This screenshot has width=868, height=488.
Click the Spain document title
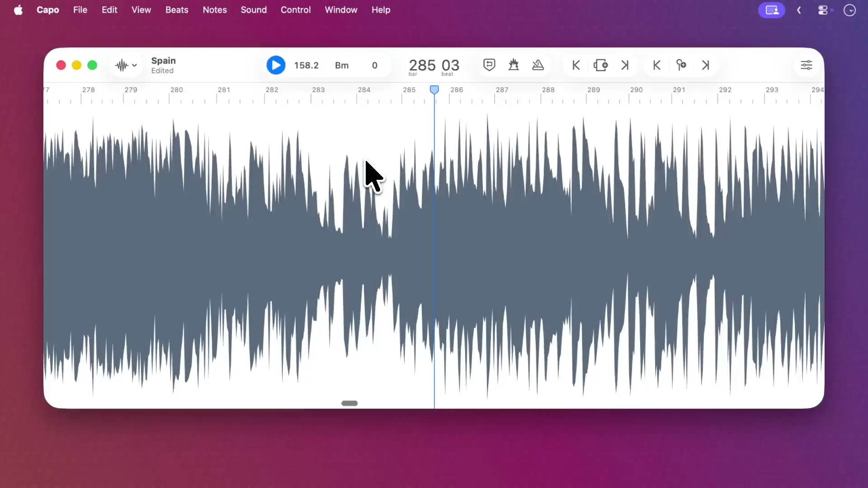tap(163, 61)
